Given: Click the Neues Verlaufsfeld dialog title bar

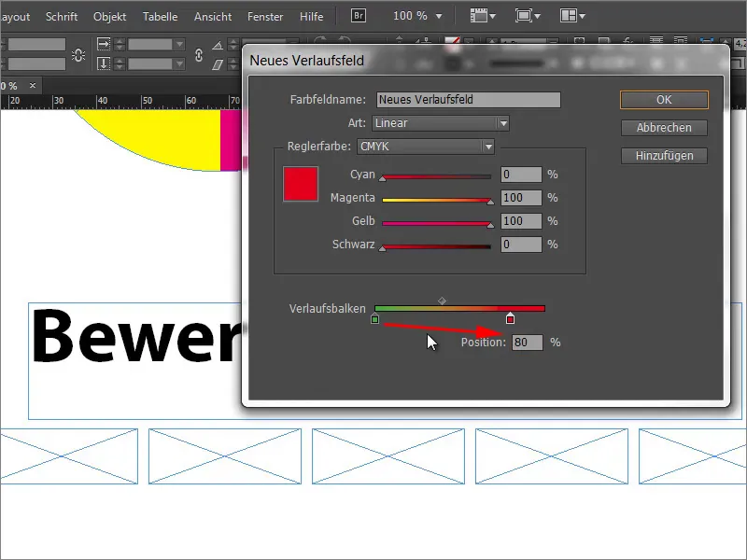Looking at the screenshot, I should [x=486, y=61].
